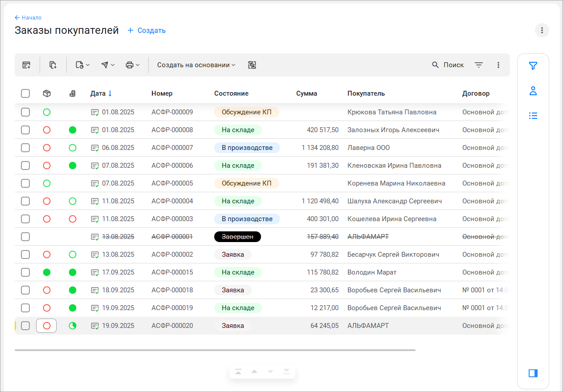Click the Поиск search button
The height and width of the screenshot is (392, 563).
pos(448,65)
